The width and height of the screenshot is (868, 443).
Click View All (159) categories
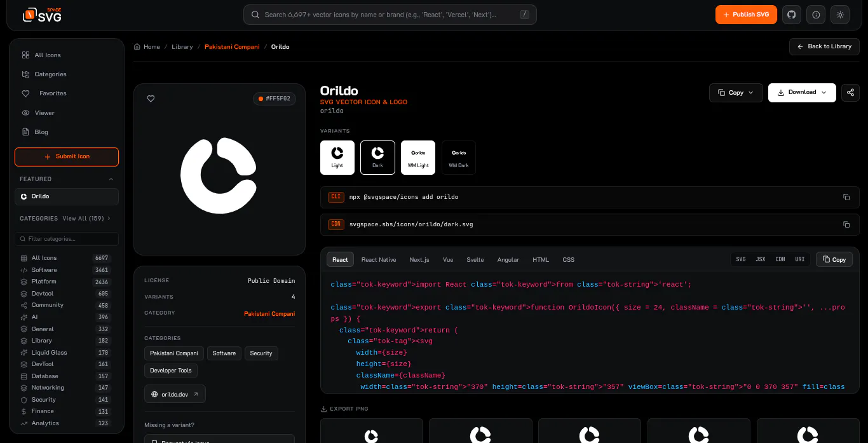[x=86, y=219]
